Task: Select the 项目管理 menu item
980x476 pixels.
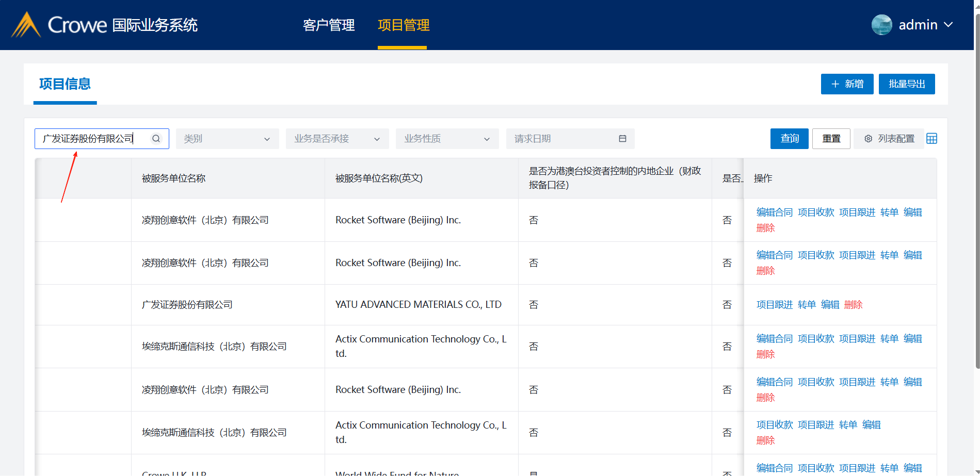Action: (403, 25)
